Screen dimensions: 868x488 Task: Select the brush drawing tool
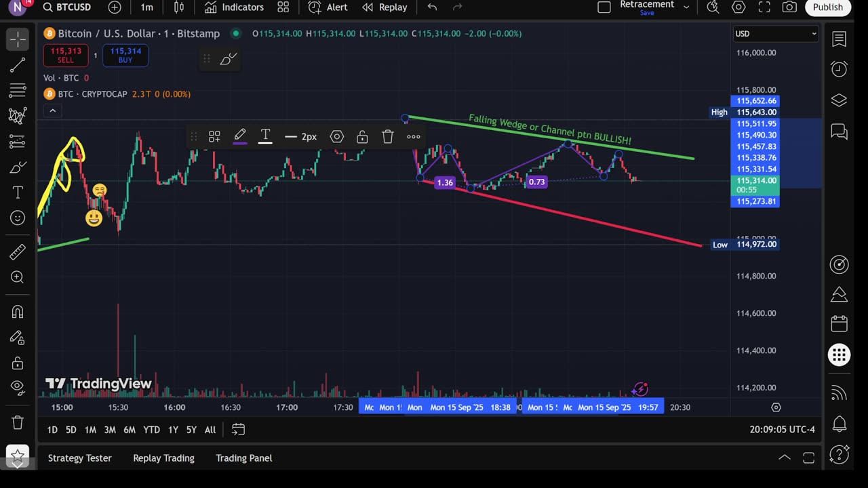[18, 167]
